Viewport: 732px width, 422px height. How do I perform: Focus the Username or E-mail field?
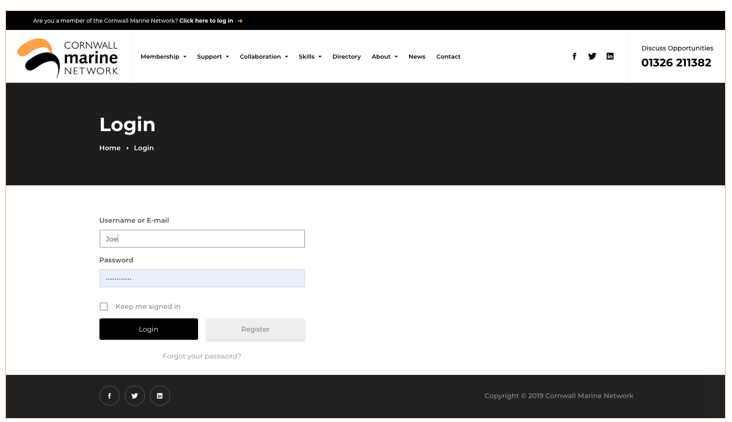point(202,239)
